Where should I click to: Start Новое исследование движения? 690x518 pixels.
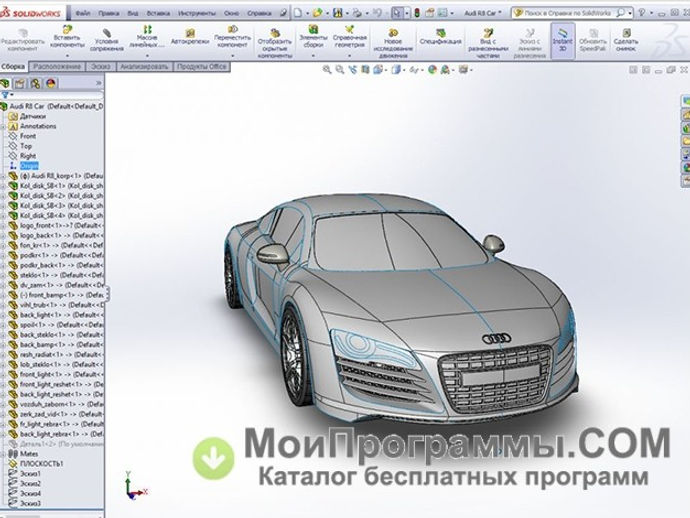coord(393,43)
